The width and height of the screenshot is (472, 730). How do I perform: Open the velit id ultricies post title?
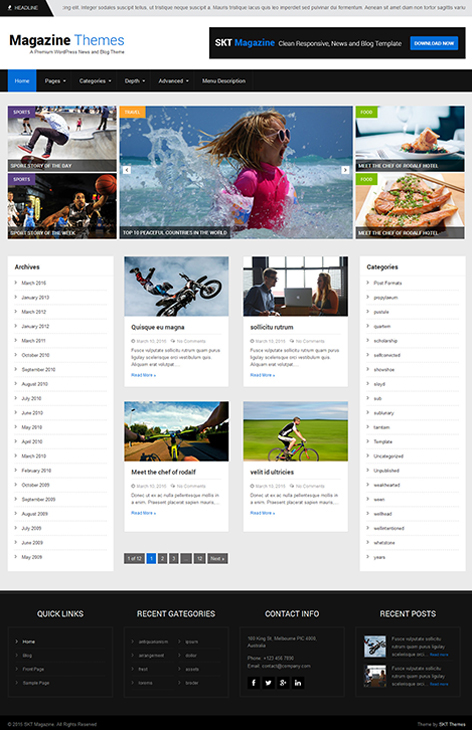(x=272, y=472)
